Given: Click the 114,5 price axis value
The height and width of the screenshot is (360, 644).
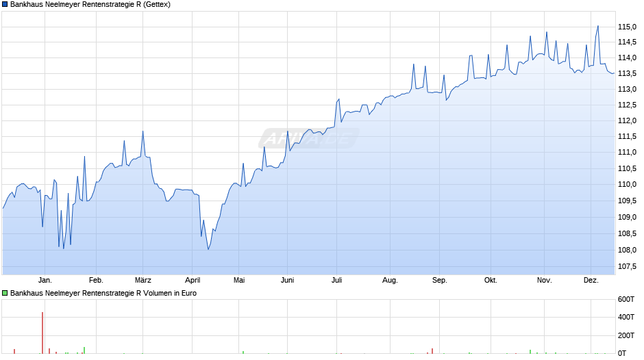Looking at the screenshot, I should click(627, 42).
